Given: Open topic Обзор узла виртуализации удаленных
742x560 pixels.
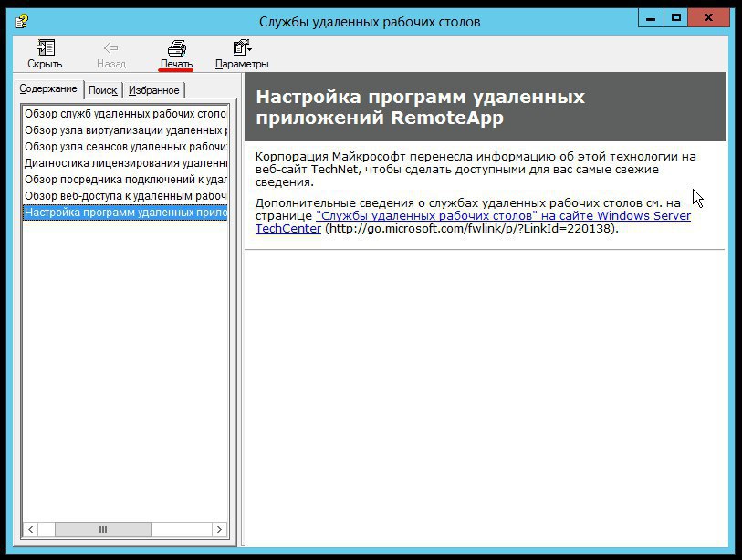Looking at the screenshot, I should [125, 130].
